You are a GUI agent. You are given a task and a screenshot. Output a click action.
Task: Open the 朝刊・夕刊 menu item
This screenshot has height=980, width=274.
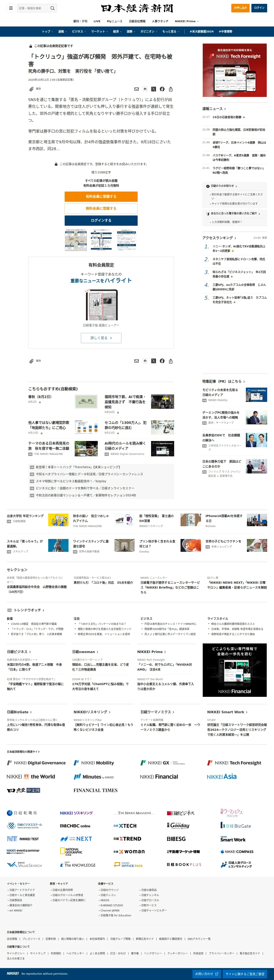click(x=80, y=21)
